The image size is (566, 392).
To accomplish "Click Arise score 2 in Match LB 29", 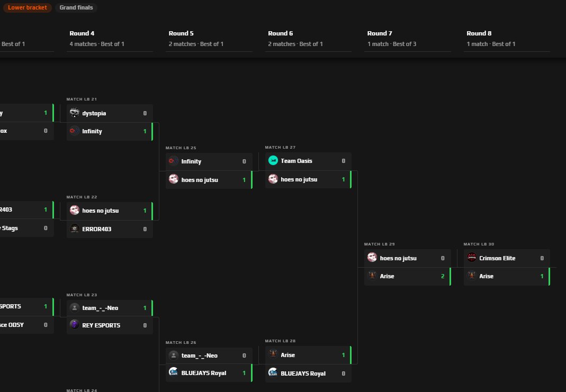I will coord(443,276).
